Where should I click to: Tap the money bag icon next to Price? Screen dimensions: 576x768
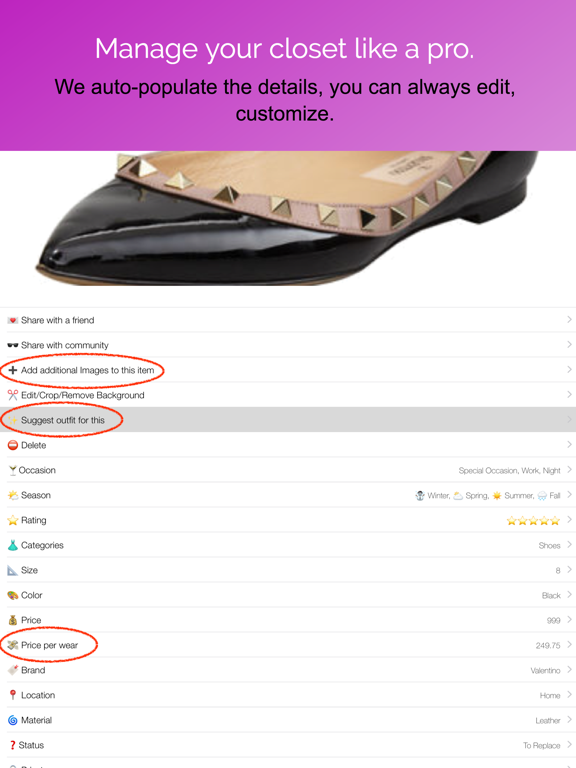tap(13, 620)
